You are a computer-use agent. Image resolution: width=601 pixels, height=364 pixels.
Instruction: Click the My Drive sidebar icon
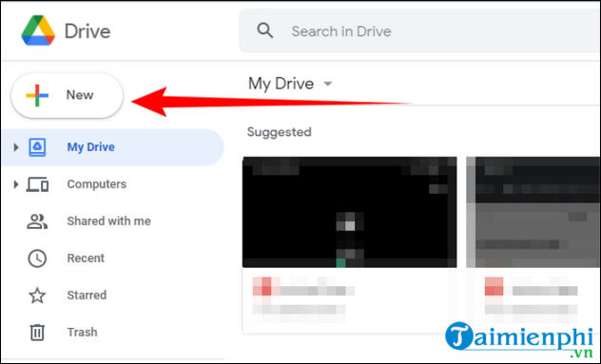[x=37, y=147]
